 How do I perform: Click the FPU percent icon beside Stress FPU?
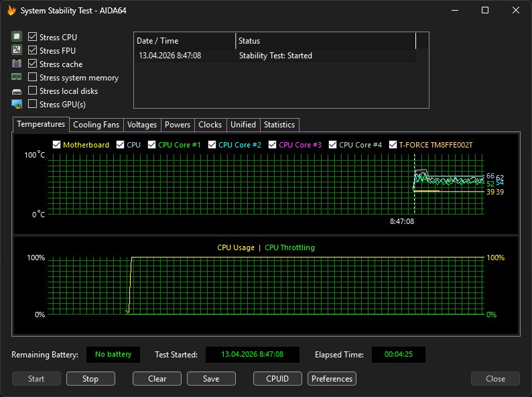(17, 50)
